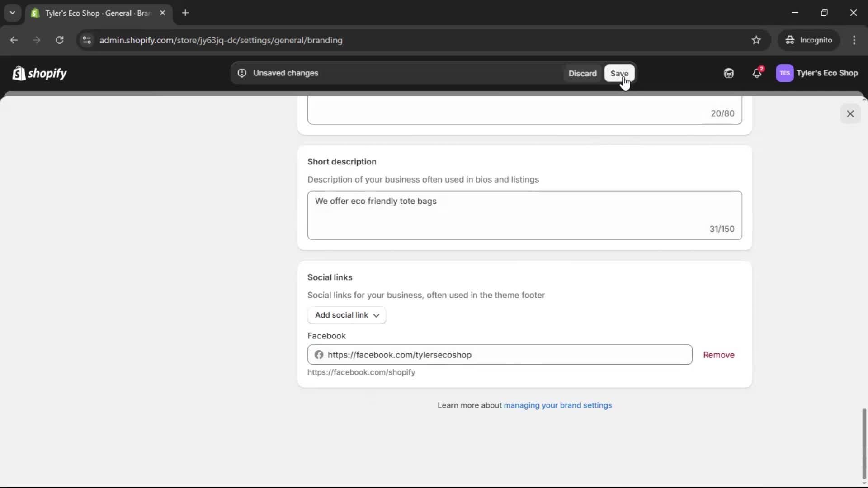868x488 pixels.
Task: Open the Sidekick assistant icon
Action: (x=729, y=73)
